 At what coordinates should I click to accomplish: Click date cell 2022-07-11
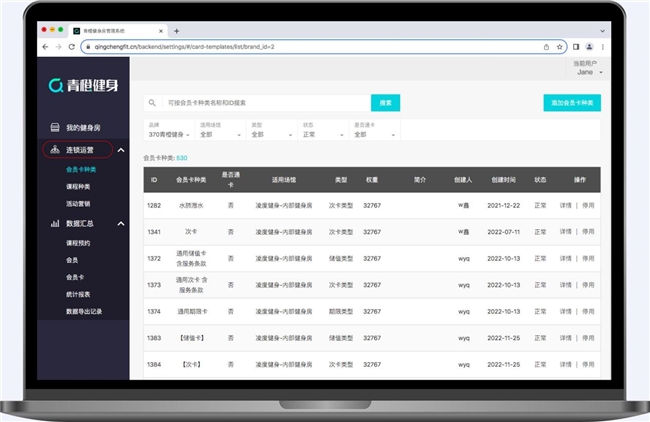tap(503, 232)
